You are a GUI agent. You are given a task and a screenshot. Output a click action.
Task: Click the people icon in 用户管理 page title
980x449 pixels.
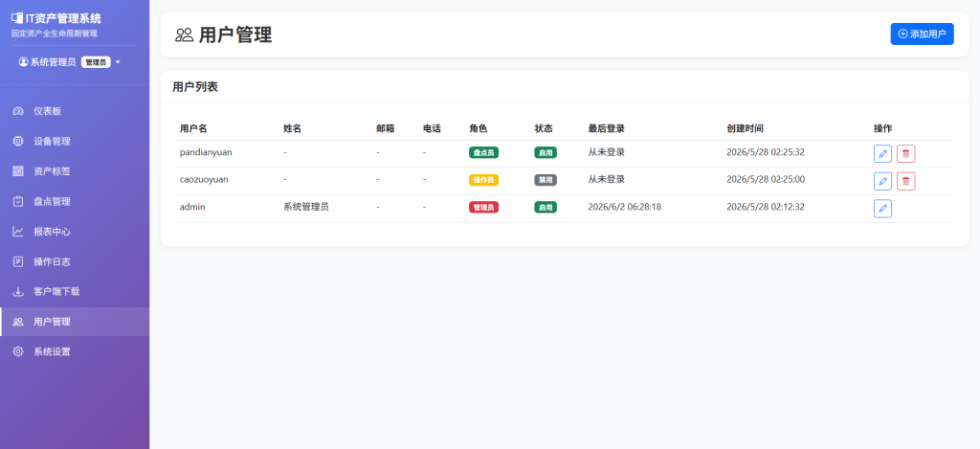(x=185, y=35)
